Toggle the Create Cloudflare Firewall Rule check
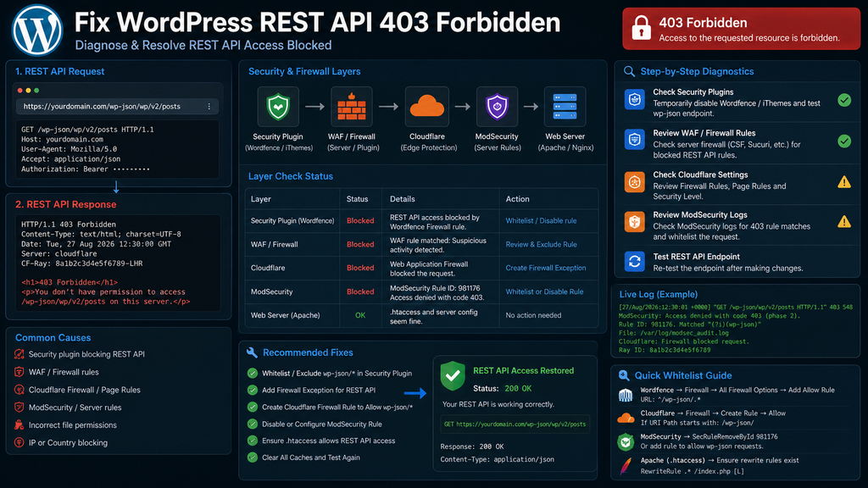Viewport: 868px width, 488px height. point(253,408)
